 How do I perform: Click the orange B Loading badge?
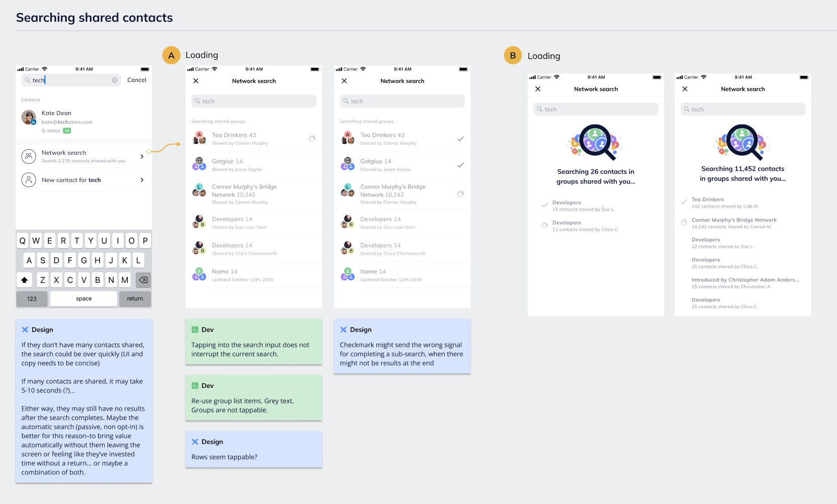(x=513, y=56)
